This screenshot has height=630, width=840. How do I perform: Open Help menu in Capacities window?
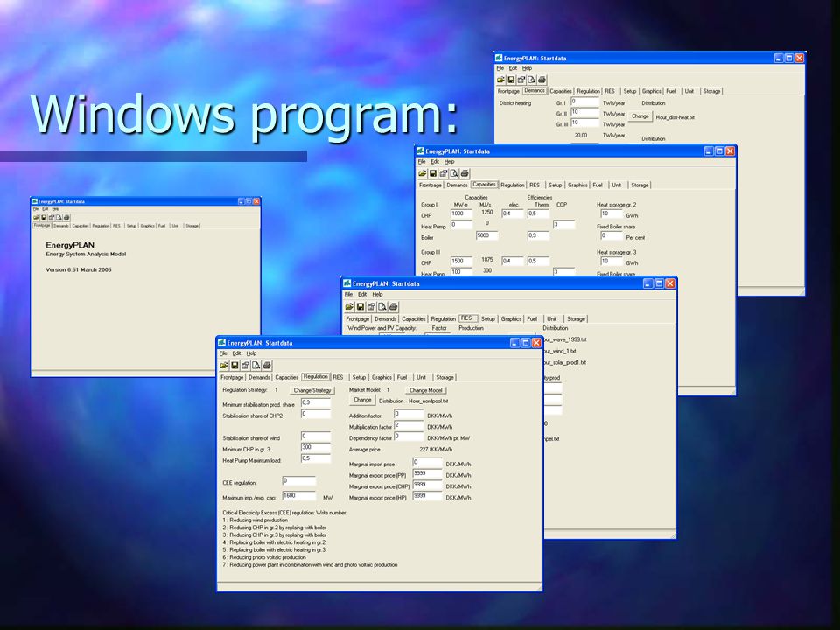[450, 161]
